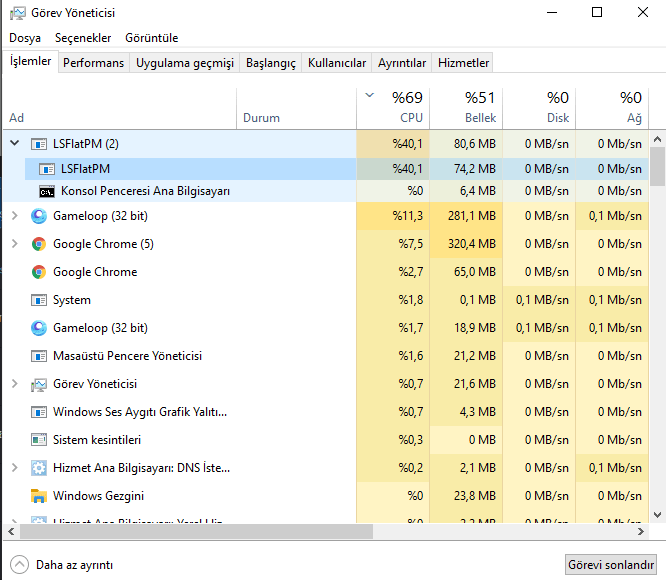The height and width of the screenshot is (580, 666).
Task: Switch to the Hizmetler tab
Action: point(463,63)
